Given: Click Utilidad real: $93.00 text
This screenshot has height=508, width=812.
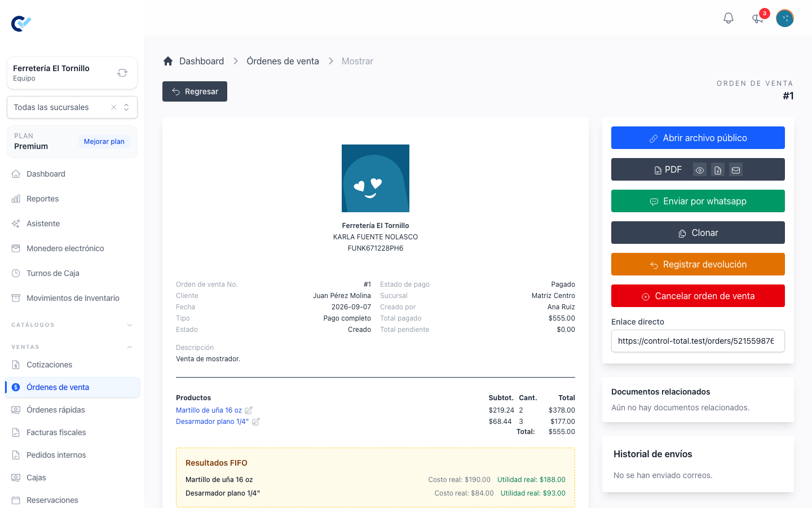Looking at the screenshot, I should point(533,493).
